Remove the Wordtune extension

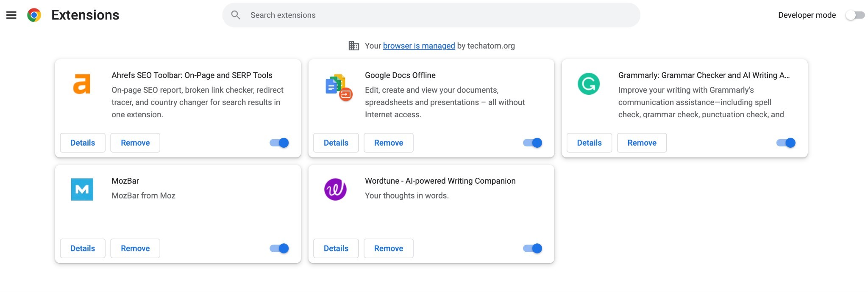[389, 248]
